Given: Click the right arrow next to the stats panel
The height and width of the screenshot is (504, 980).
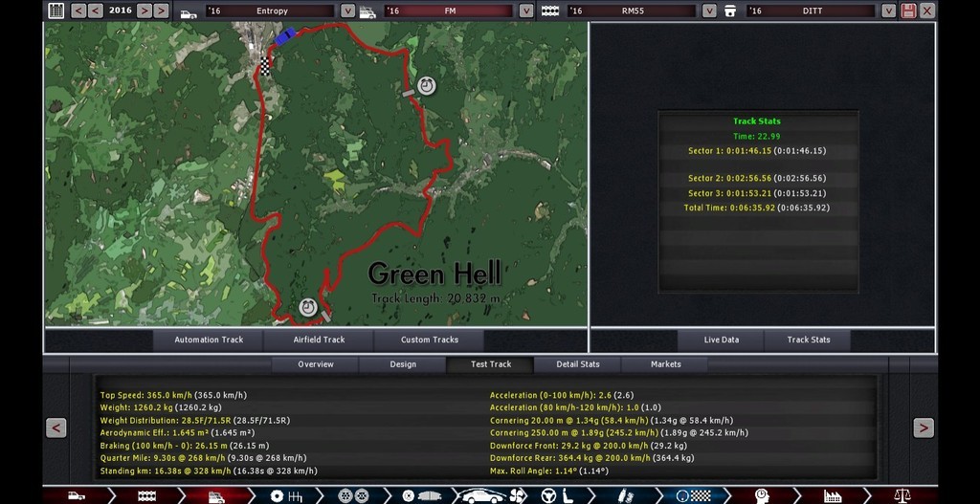Looking at the screenshot, I should (x=923, y=427).
